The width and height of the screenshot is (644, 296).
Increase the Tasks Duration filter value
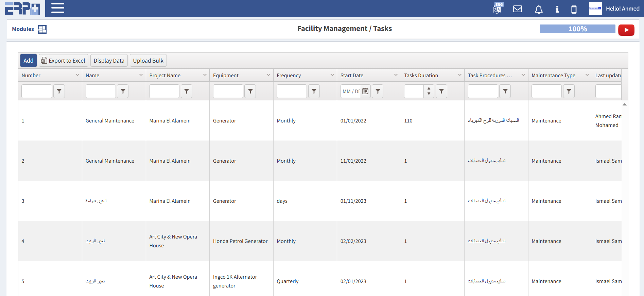click(x=429, y=88)
